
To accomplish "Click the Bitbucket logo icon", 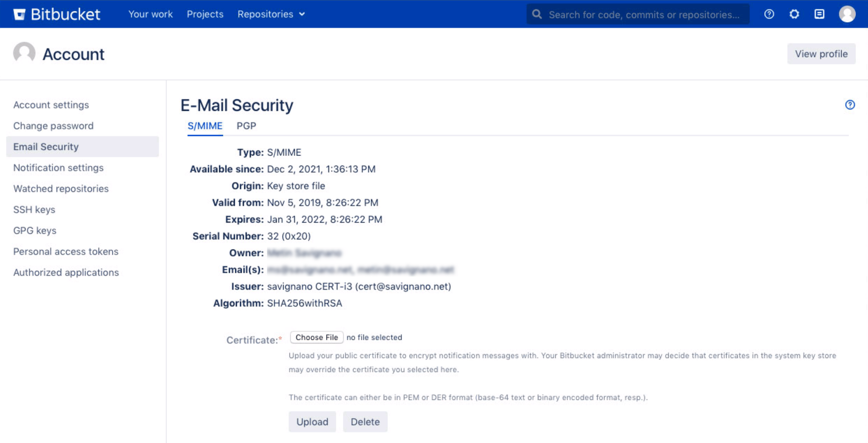I will point(19,14).
